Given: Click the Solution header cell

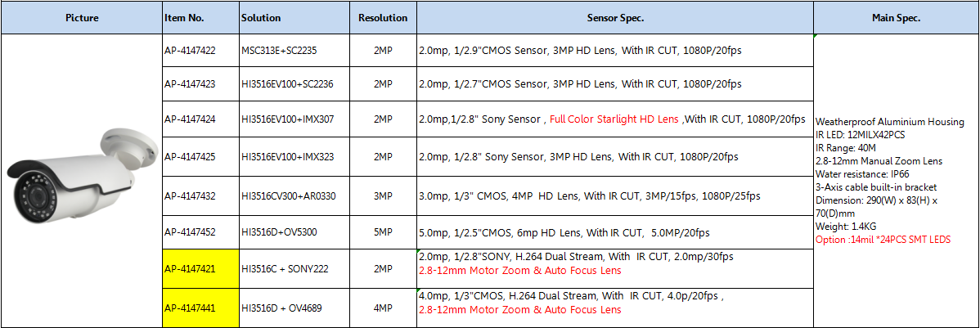Looking at the screenshot, I should [295, 18].
